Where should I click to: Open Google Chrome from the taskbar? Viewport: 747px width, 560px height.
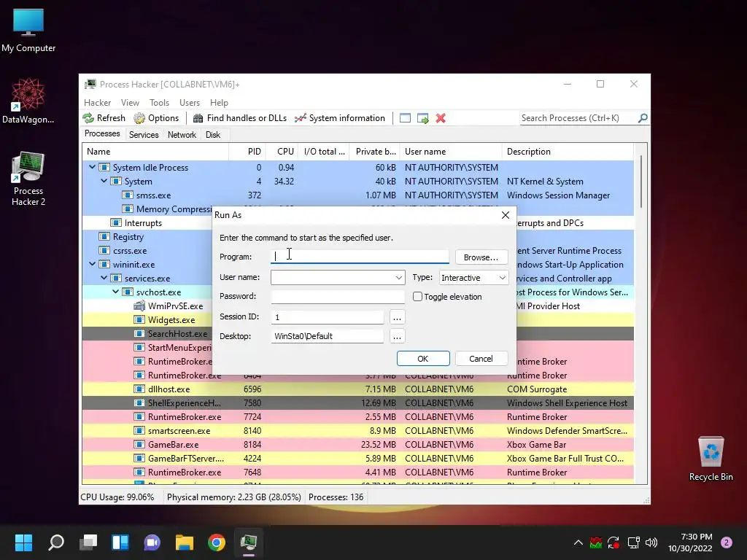click(216, 542)
